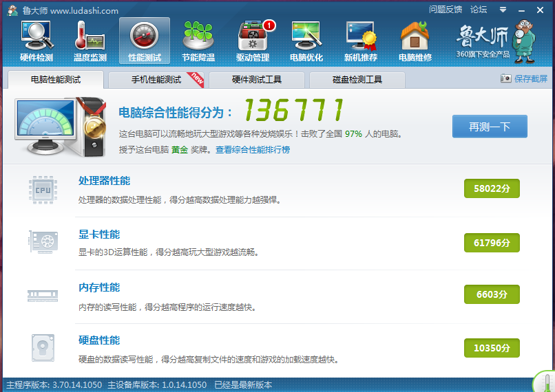The width and height of the screenshot is (555, 392).
Task: Switch to 硬件测试工具 tab
Action: pos(257,80)
